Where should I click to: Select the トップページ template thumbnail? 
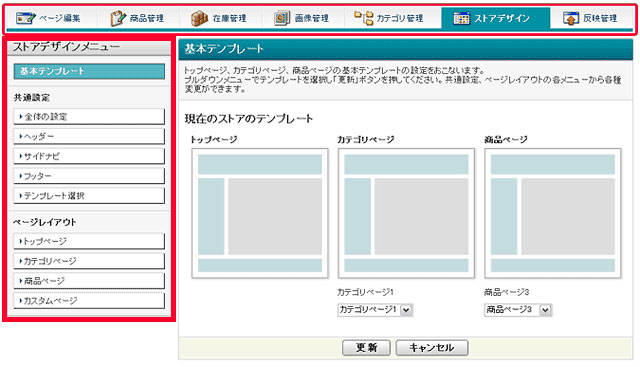click(260, 213)
